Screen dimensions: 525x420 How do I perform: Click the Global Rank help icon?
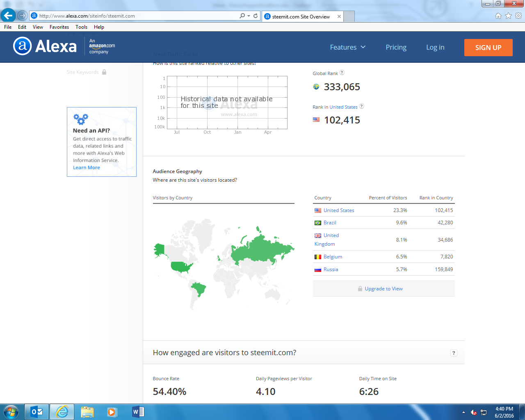click(x=342, y=73)
